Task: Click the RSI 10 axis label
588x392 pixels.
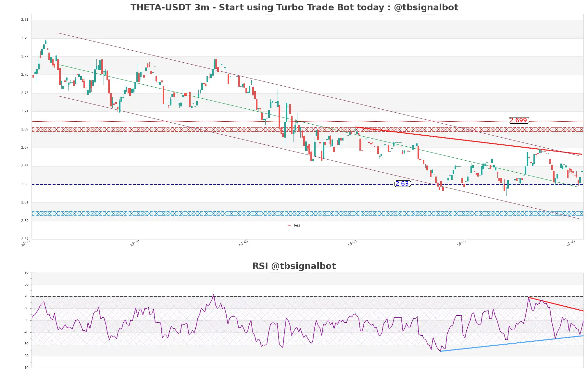Action: point(26,368)
